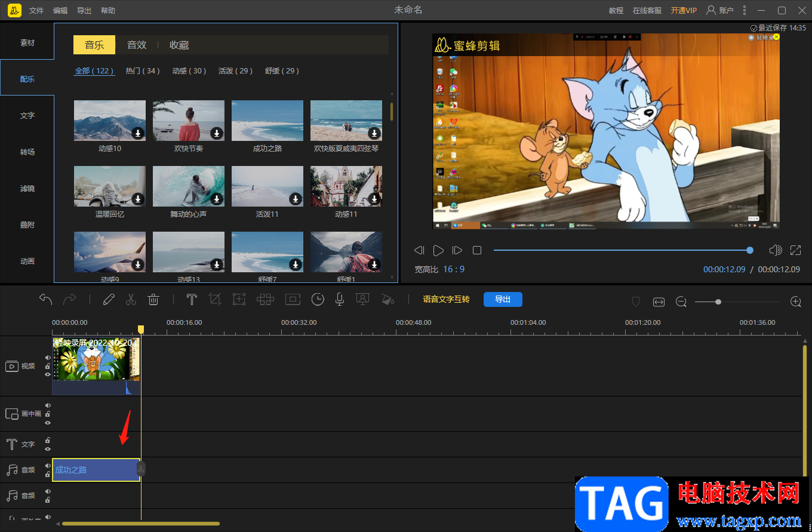This screenshot has height=532, width=812.
Task: Click the blue 导出 export button
Action: point(503,299)
